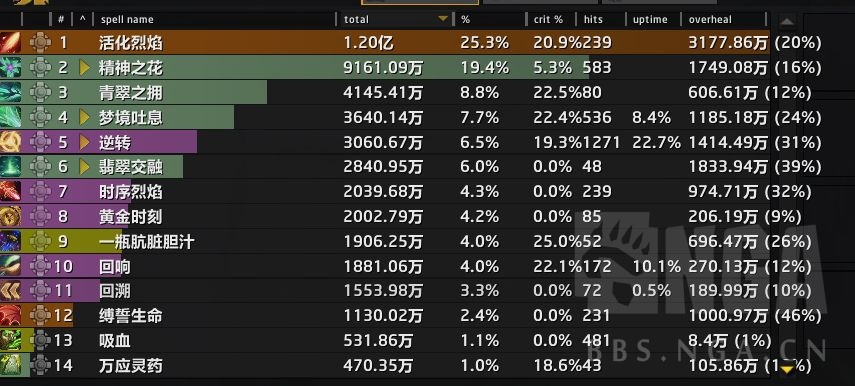
Task: Expand the 梦境吐息 row details
Action: pyautogui.click(x=84, y=117)
